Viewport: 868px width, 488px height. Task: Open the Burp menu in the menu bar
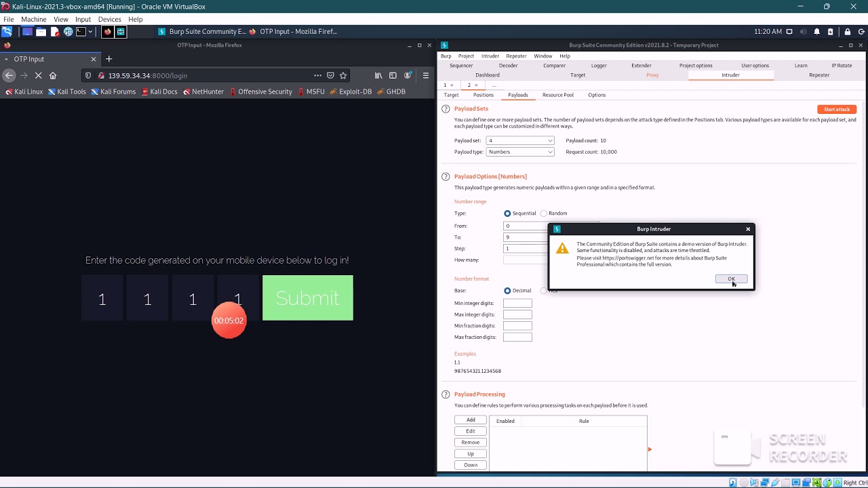coord(446,56)
